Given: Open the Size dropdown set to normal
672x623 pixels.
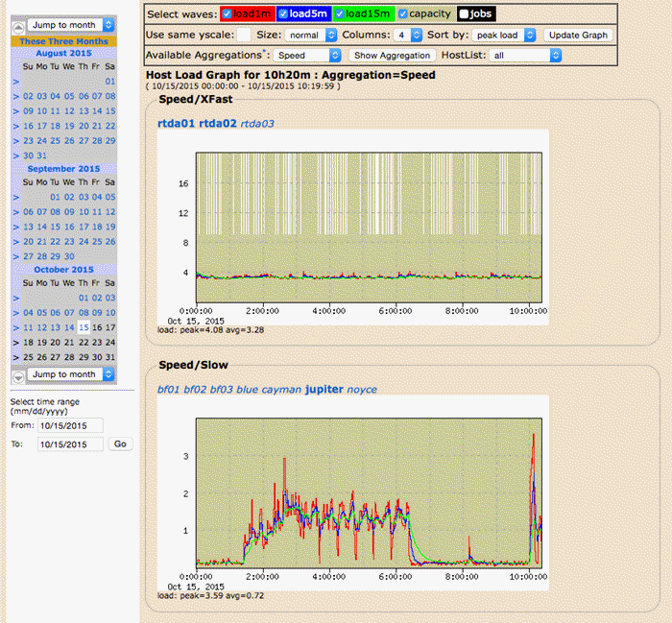Looking at the screenshot, I should tap(308, 35).
